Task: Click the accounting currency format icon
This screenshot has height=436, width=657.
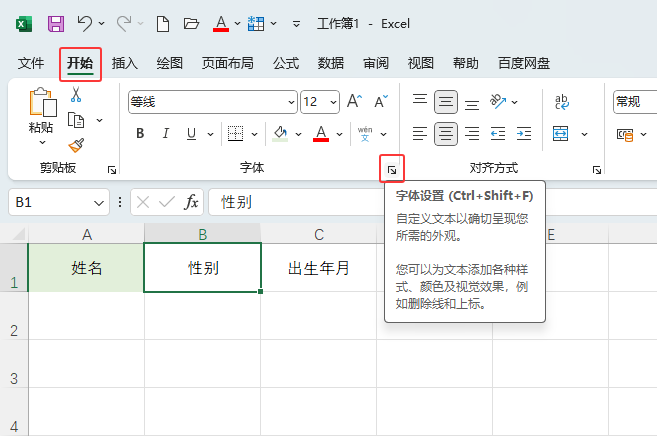Action: (625, 134)
